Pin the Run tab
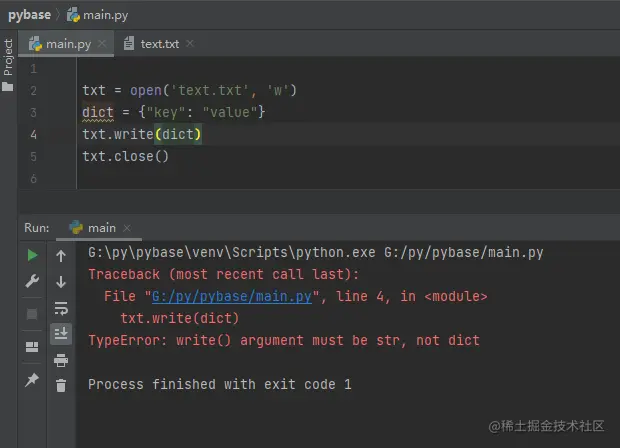Viewport: 620px width, 448px height. tap(32, 380)
